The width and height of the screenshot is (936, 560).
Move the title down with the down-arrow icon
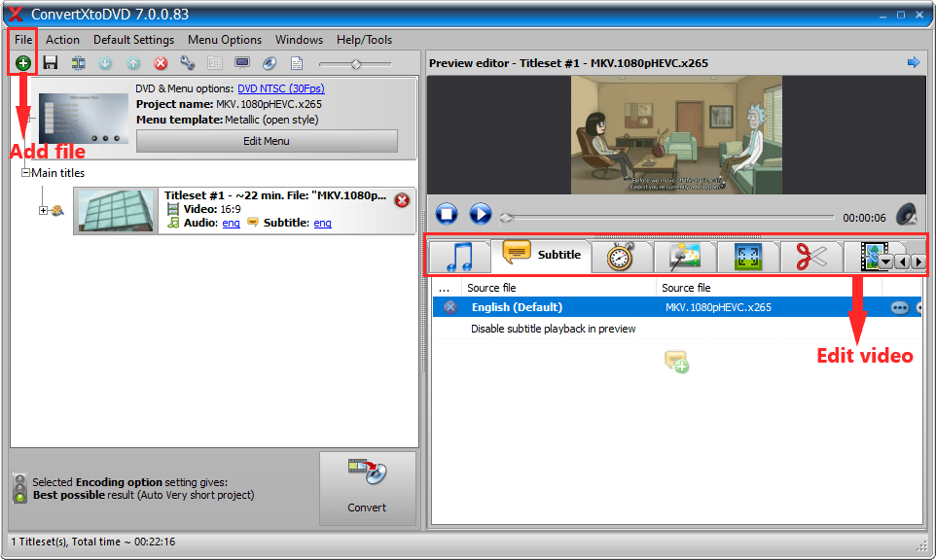105,62
